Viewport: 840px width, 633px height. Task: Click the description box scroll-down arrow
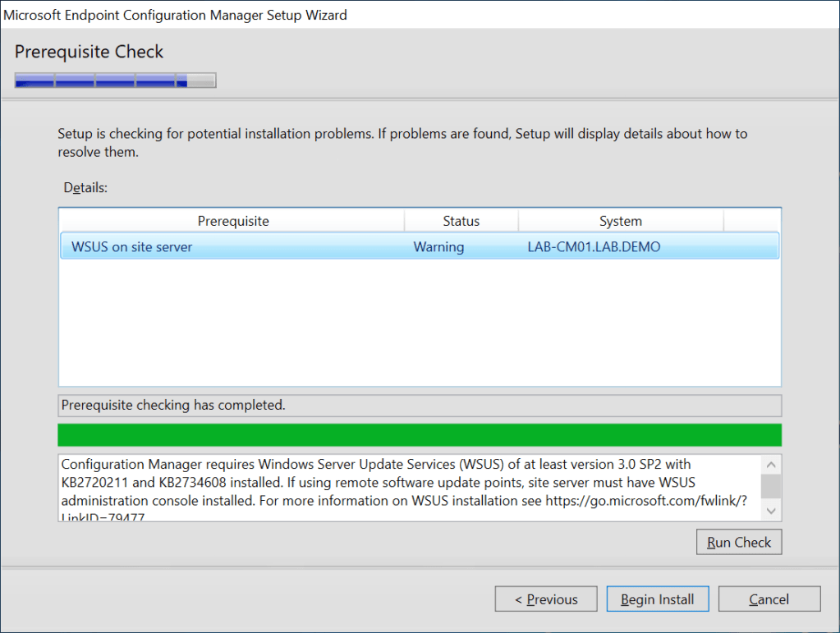pyautogui.click(x=771, y=511)
